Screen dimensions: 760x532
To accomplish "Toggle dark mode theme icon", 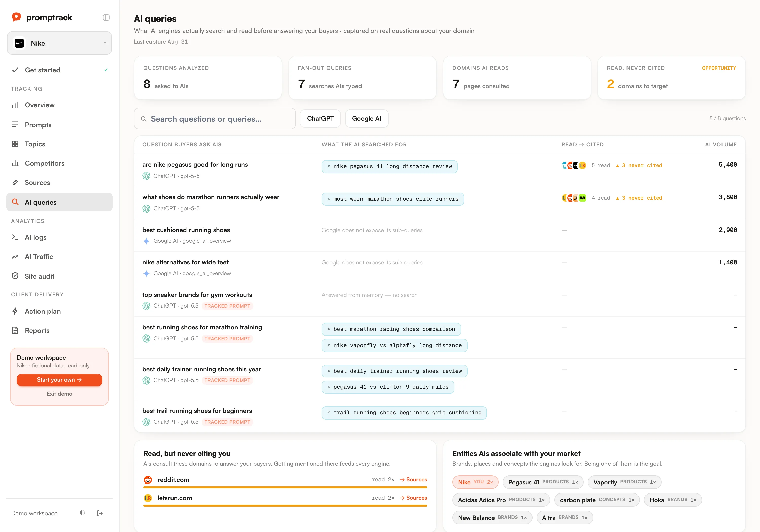I will point(82,513).
